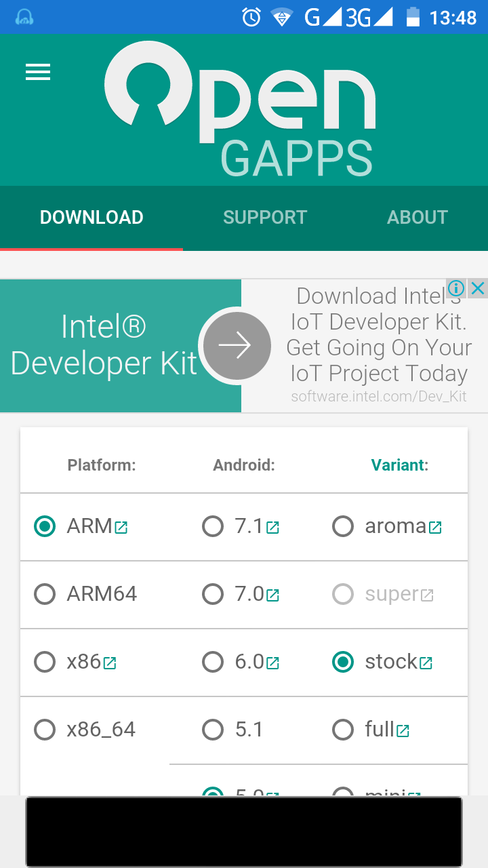Click the external link icon beside x86
The image size is (488, 868).
110,663
